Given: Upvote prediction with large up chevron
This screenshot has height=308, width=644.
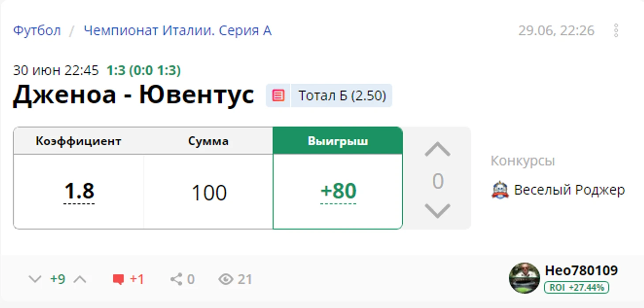Looking at the screenshot, I should (x=438, y=150).
